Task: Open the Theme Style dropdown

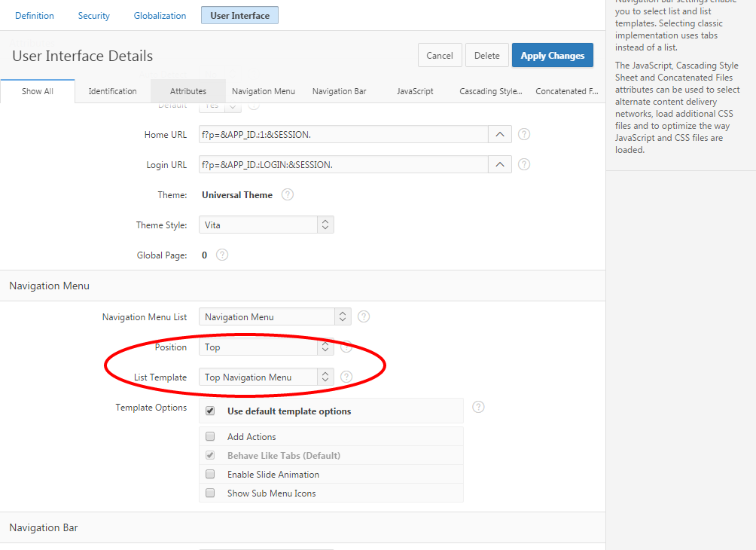Action: [x=266, y=225]
